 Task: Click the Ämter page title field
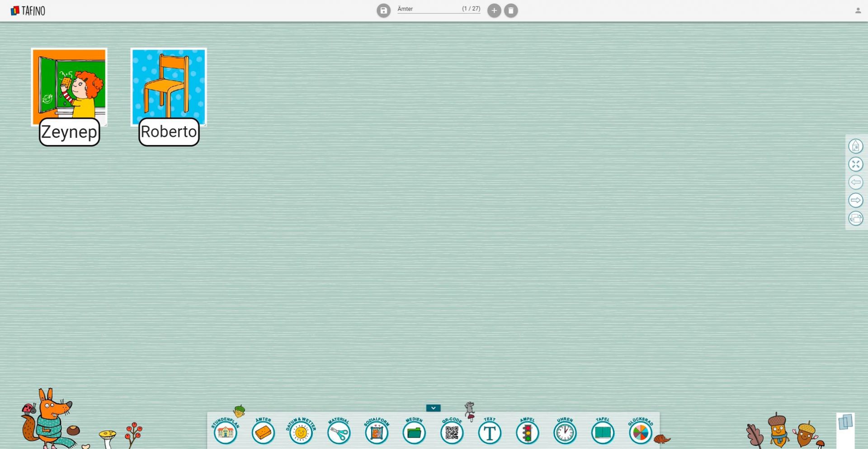(x=427, y=9)
